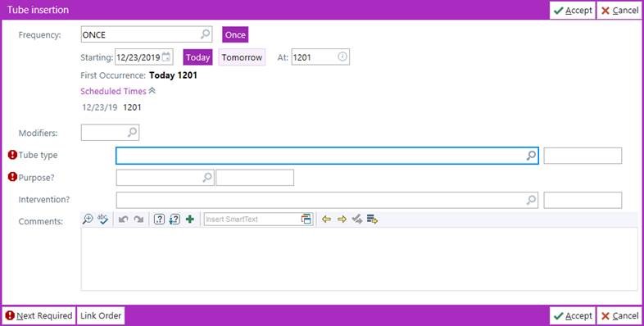Run spell check in Comments toolbar

pos(102,220)
